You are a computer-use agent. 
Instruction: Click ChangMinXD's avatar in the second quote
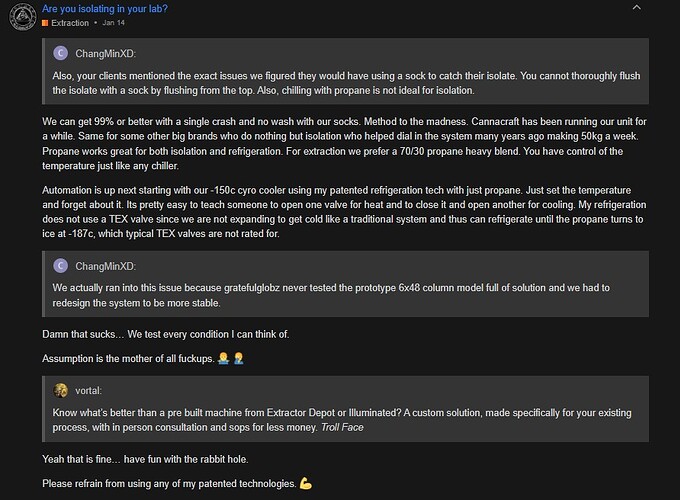[61, 265]
